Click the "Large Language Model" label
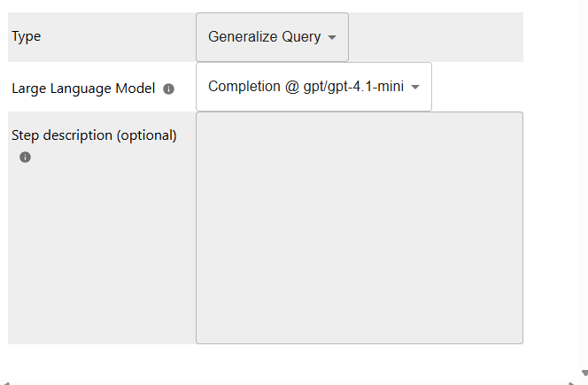 [83, 89]
